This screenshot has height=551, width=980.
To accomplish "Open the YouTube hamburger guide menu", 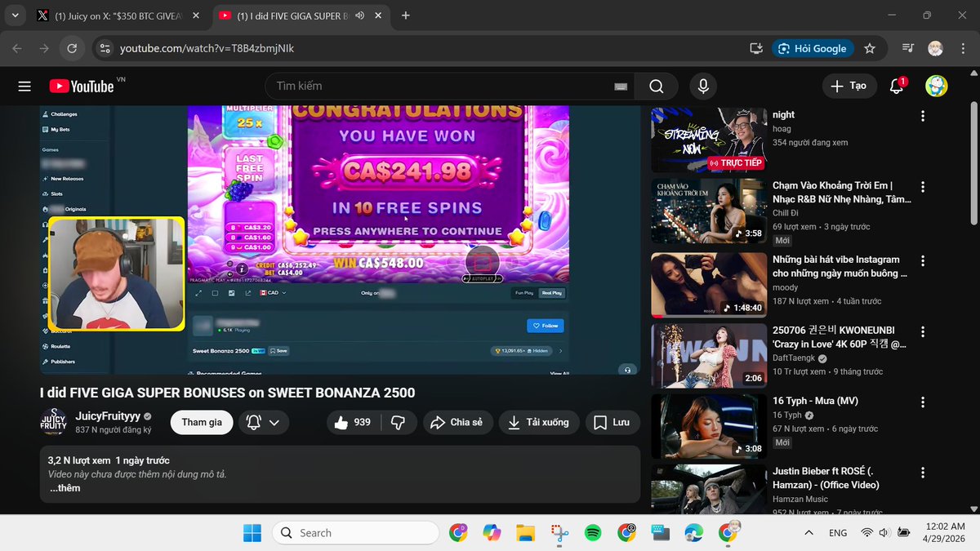I will pyautogui.click(x=24, y=86).
